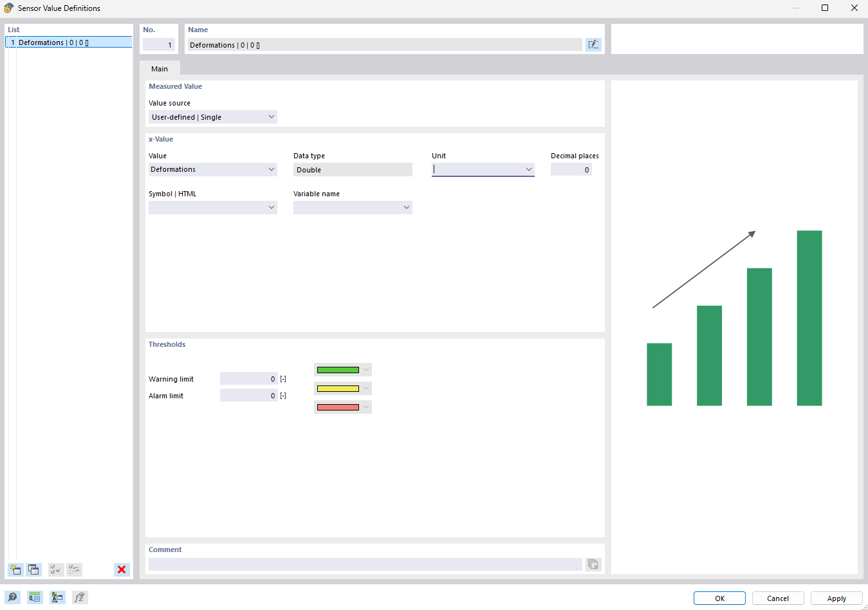Open the help speech-bubble icon
This screenshot has height=610, width=868.
[13, 598]
